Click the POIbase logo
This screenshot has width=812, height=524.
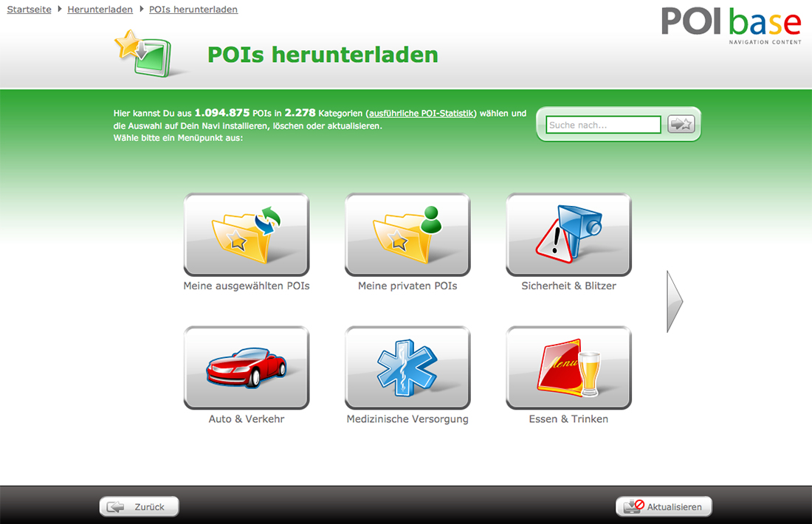[730, 24]
